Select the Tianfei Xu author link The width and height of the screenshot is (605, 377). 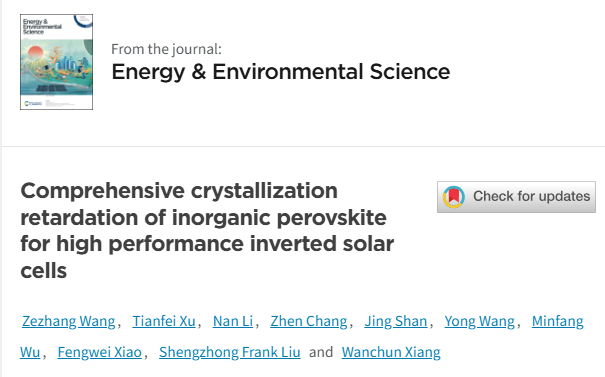point(164,321)
